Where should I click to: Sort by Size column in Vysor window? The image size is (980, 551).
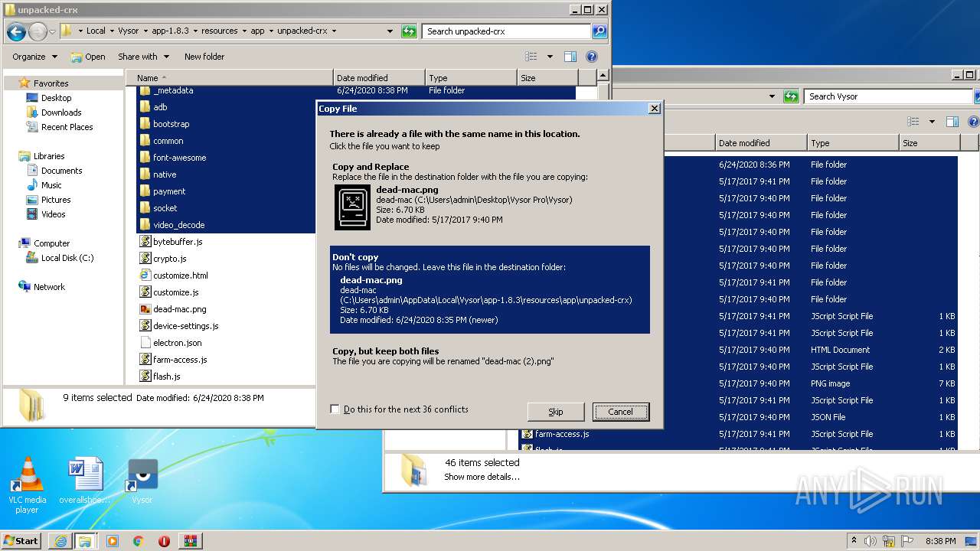pyautogui.click(x=929, y=143)
